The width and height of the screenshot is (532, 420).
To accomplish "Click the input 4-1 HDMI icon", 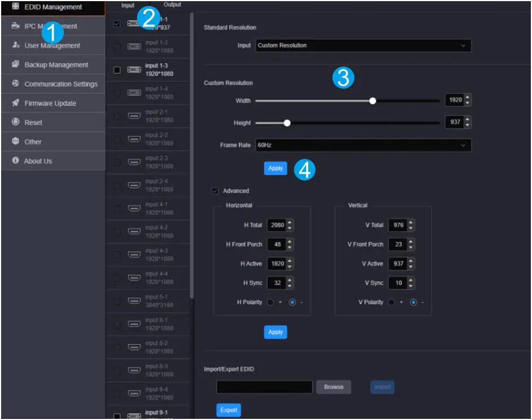I will (134, 209).
